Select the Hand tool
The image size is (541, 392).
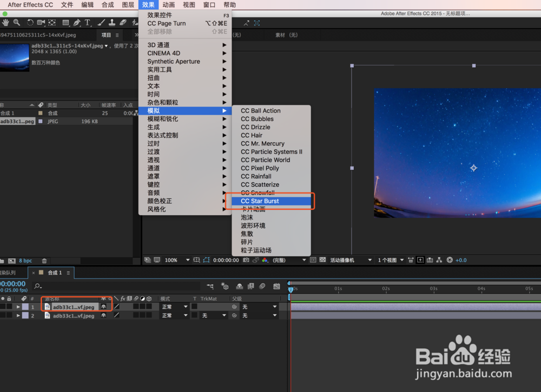(5, 23)
